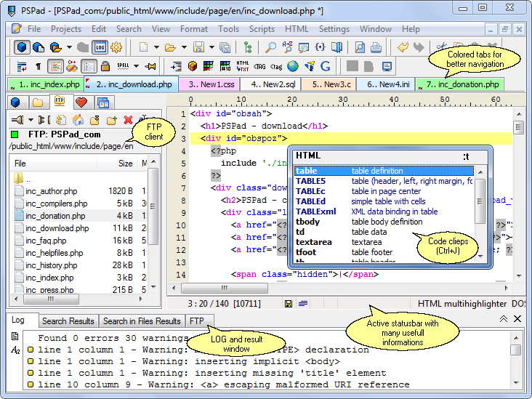
Task: Click the FTP disconnect icon
Action: [42, 120]
